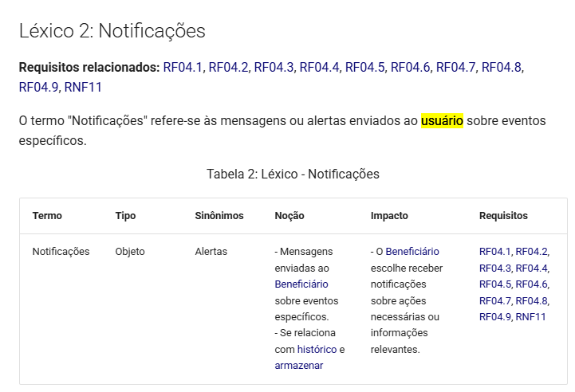The height and width of the screenshot is (392, 575).
Task: Open Beneficiário link in the Noção column
Action: [x=301, y=284]
